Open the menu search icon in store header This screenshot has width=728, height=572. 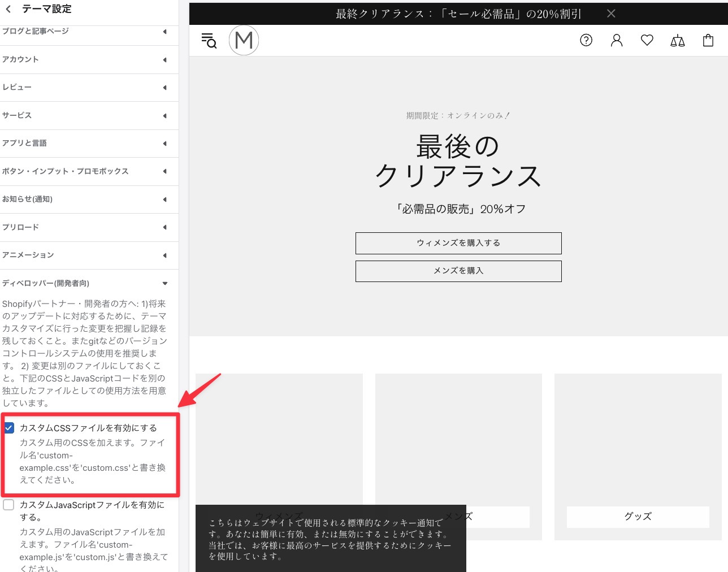209,41
